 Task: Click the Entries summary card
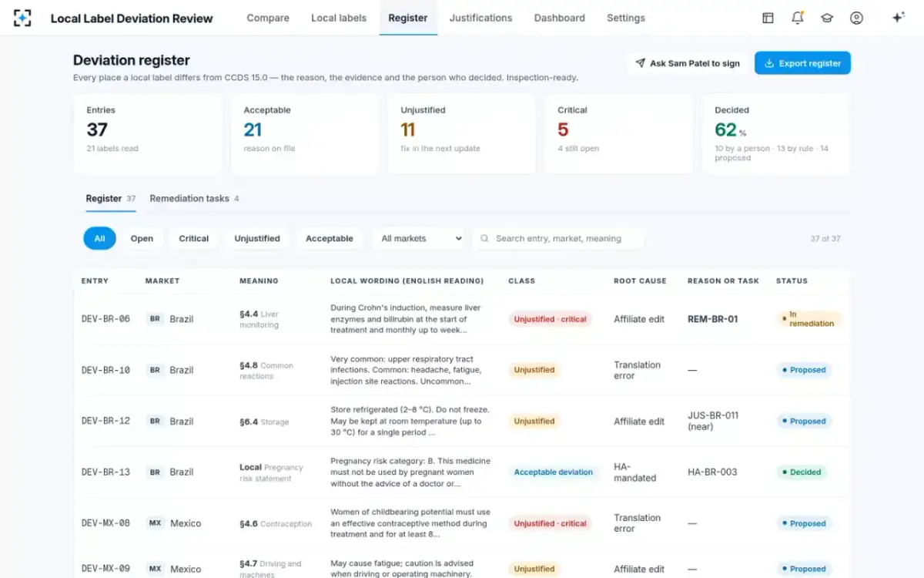coord(148,134)
